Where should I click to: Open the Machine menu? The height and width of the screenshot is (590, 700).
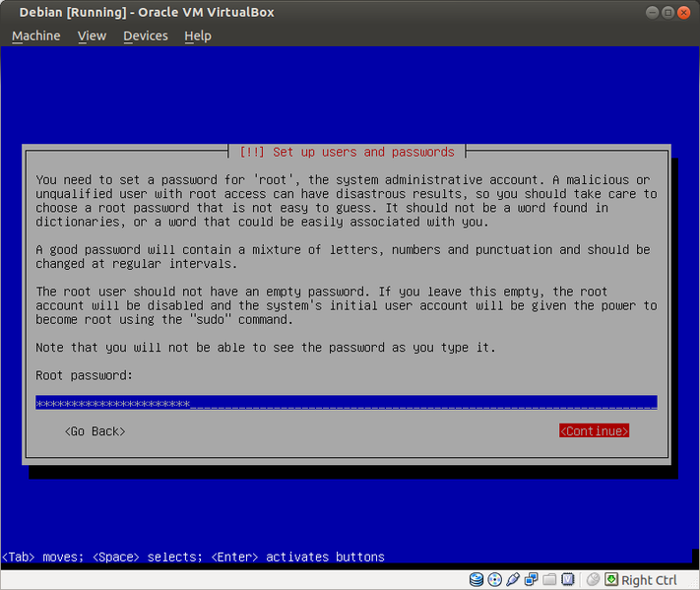pos(35,35)
